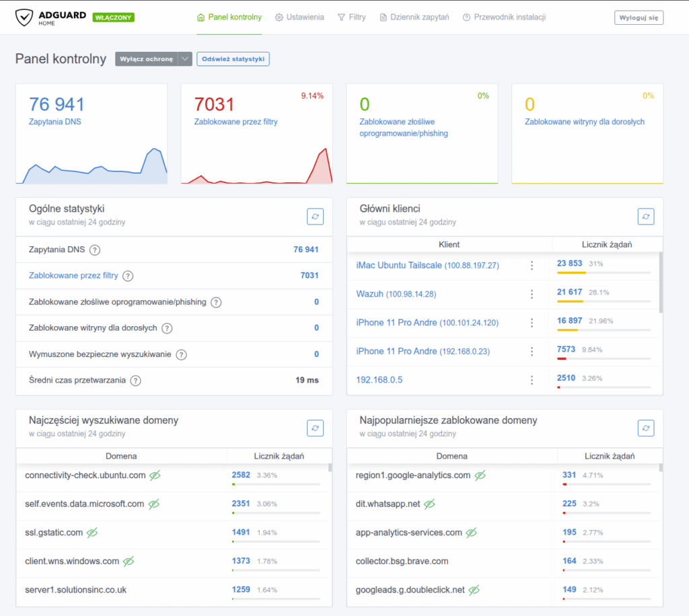Open the Filtry menu
Image resolution: width=689 pixels, height=616 pixels.
(x=351, y=17)
